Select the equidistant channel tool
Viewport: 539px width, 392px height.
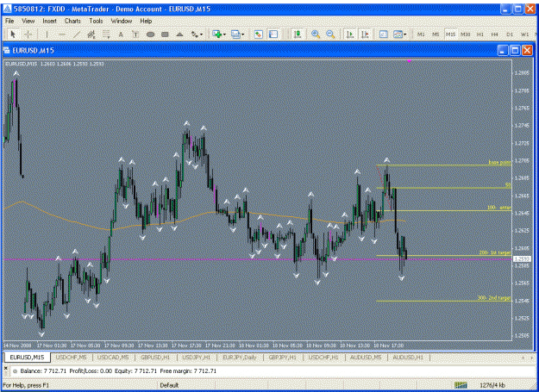tap(91, 34)
